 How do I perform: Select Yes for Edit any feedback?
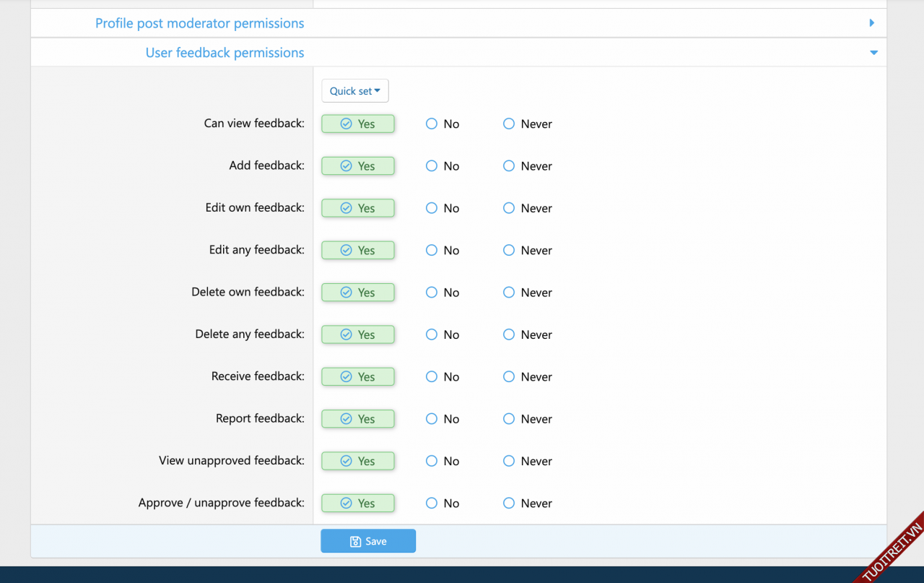pyautogui.click(x=358, y=250)
